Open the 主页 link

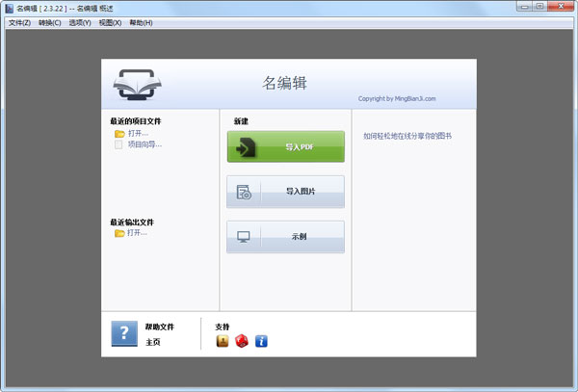[x=153, y=342]
